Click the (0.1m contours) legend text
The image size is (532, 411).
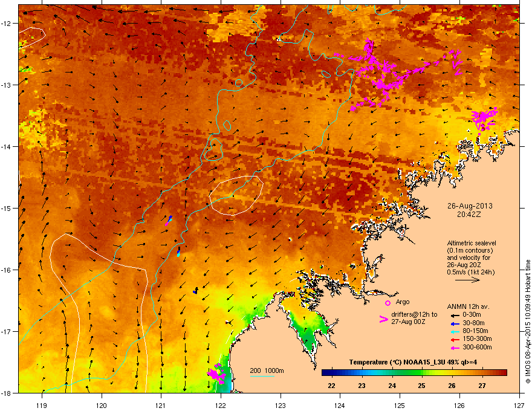click(470, 250)
